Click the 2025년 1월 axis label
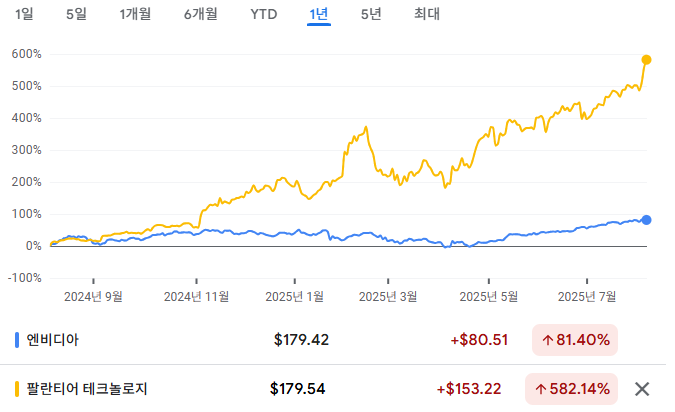 coord(294,297)
